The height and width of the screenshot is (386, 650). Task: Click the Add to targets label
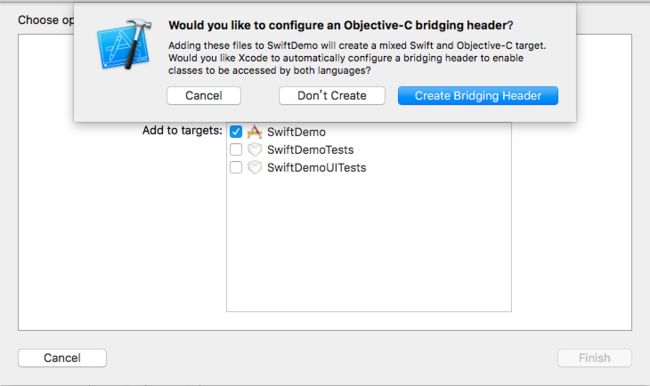click(x=182, y=131)
